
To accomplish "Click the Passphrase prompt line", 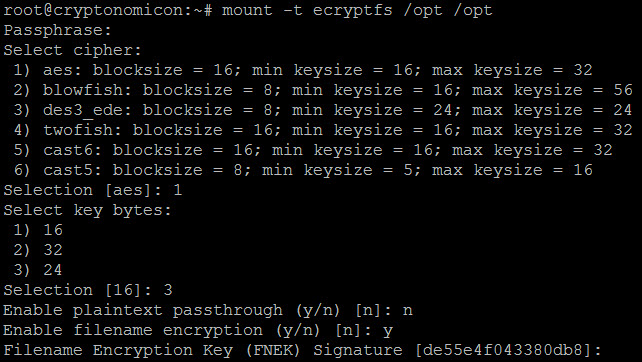I will pos(57,31).
